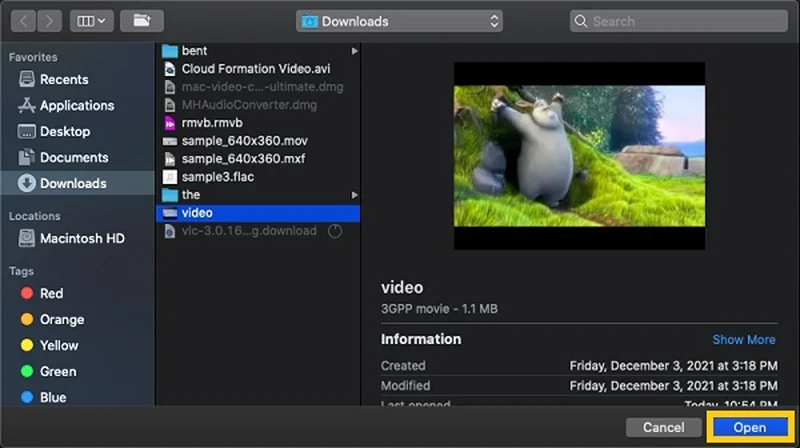Viewport: 800px width, 448px height.
Task: Select the Yellow tag label
Action: pyautogui.click(x=59, y=345)
